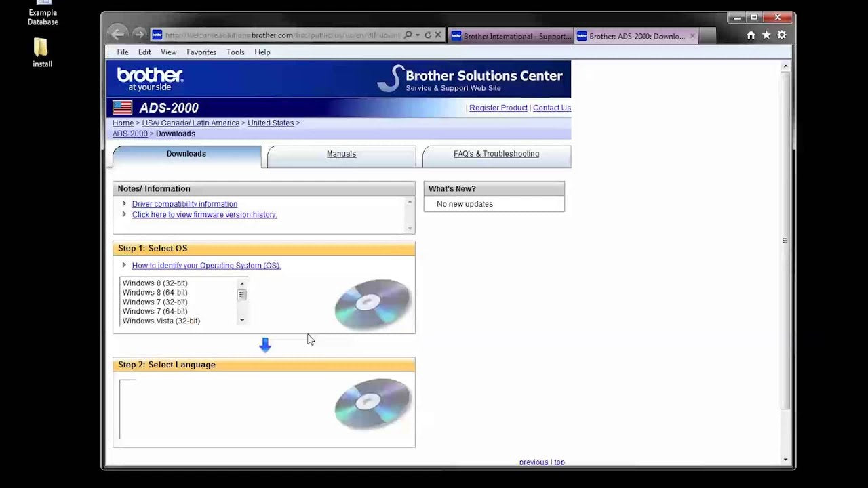The height and width of the screenshot is (488, 868).
Task: Open the Tools gear icon
Action: click(782, 35)
